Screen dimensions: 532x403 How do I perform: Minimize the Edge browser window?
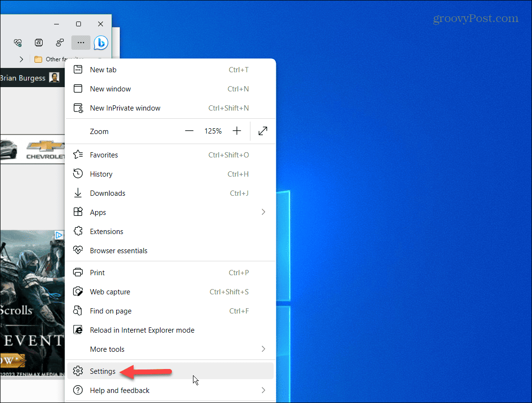pyautogui.click(x=57, y=24)
